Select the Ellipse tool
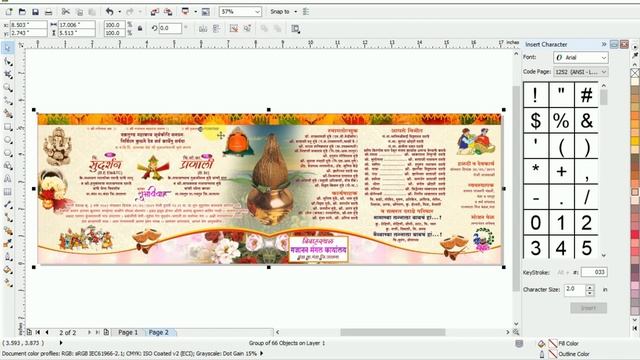 (8, 140)
